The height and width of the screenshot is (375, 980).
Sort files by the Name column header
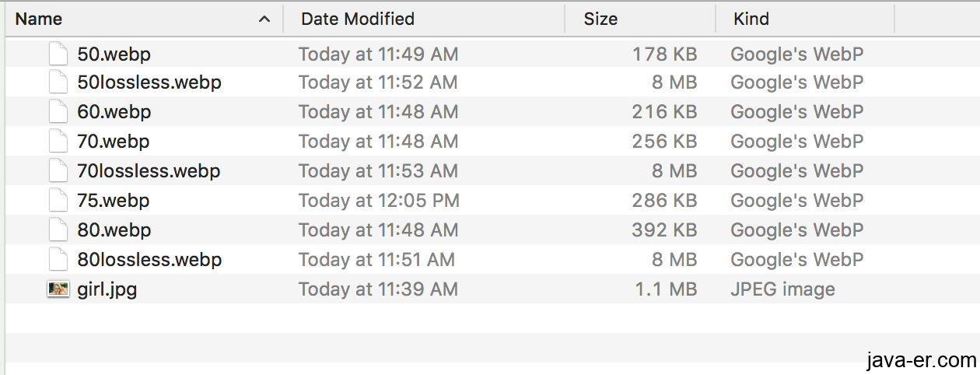coord(39,19)
